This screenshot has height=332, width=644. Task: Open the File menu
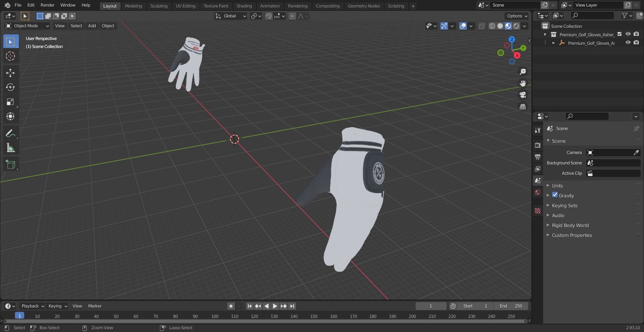pos(18,5)
